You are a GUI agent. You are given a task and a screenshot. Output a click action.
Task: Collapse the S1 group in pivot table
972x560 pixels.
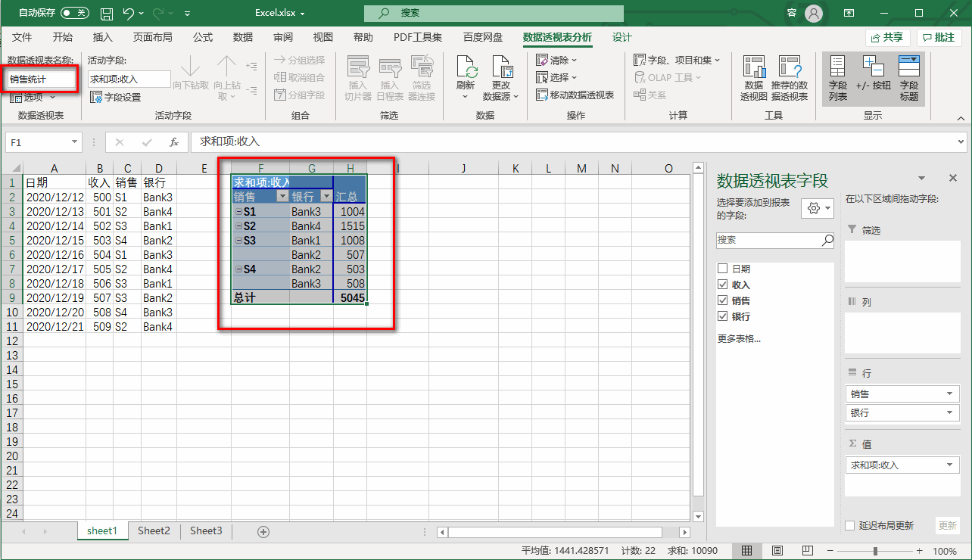point(238,212)
